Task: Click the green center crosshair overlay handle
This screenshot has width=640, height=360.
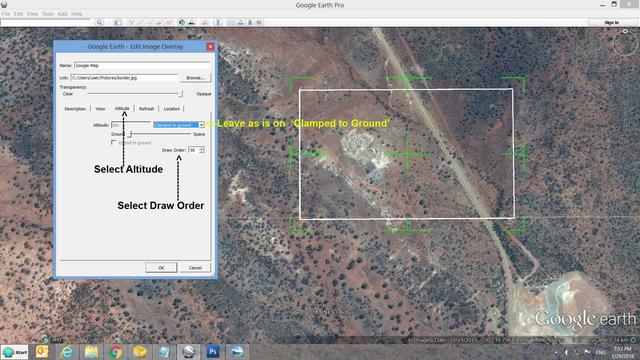Action: click(x=407, y=154)
